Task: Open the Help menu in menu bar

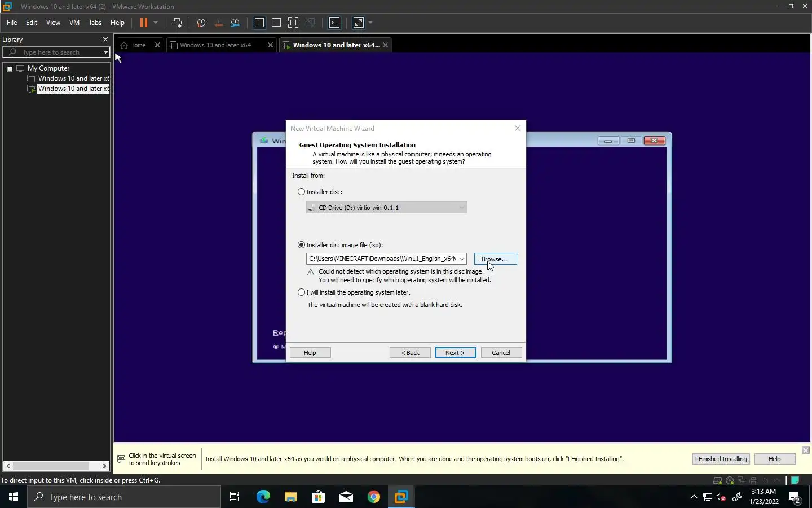Action: 117,23
